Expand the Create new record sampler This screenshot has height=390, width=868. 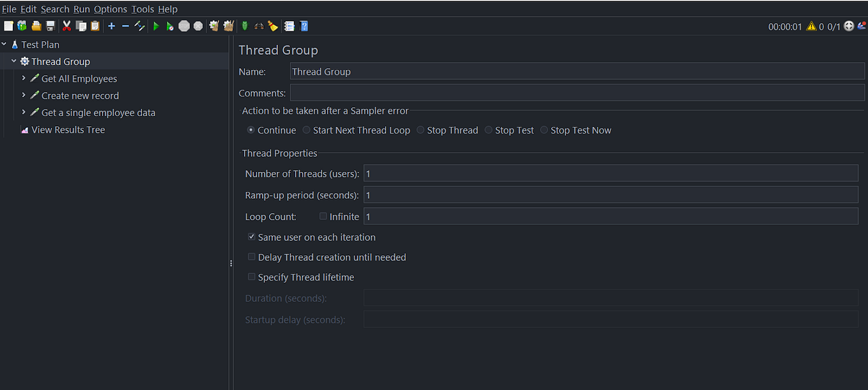pyautogui.click(x=24, y=95)
